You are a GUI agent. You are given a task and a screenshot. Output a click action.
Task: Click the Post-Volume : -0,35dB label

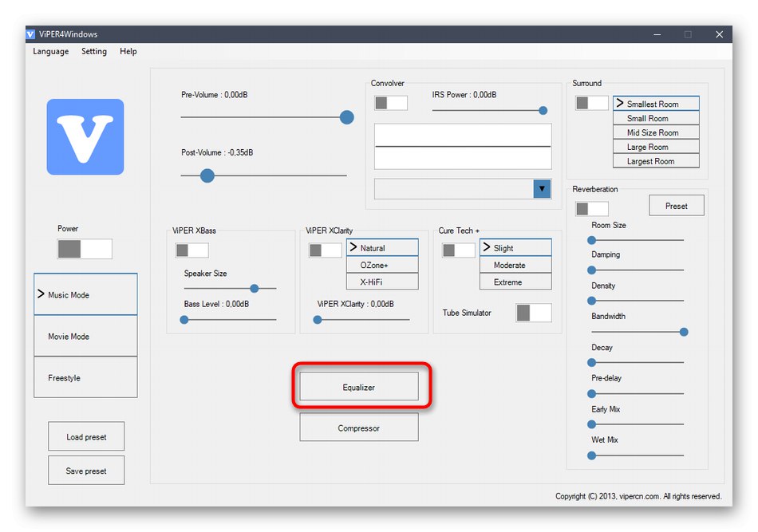pyautogui.click(x=217, y=152)
